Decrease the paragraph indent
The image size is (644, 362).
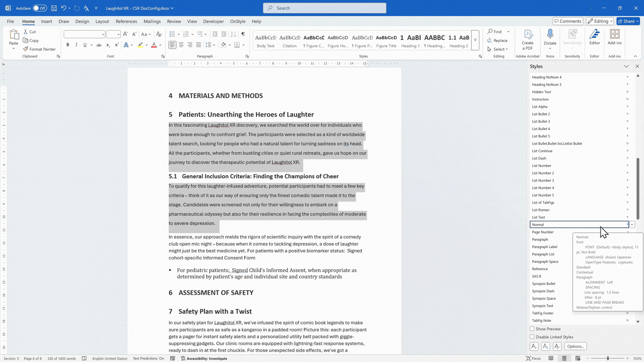[x=215, y=34]
